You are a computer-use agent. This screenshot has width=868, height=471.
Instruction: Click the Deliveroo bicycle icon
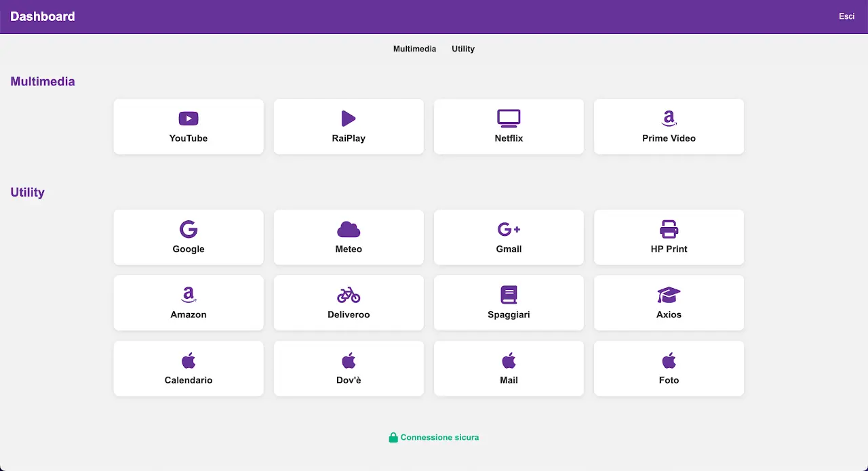(x=349, y=295)
